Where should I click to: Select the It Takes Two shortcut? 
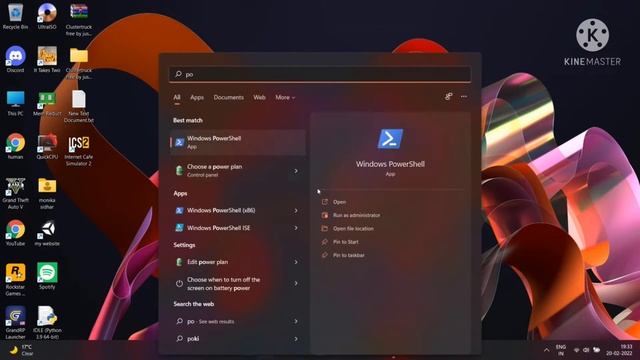pyautogui.click(x=47, y=60)
